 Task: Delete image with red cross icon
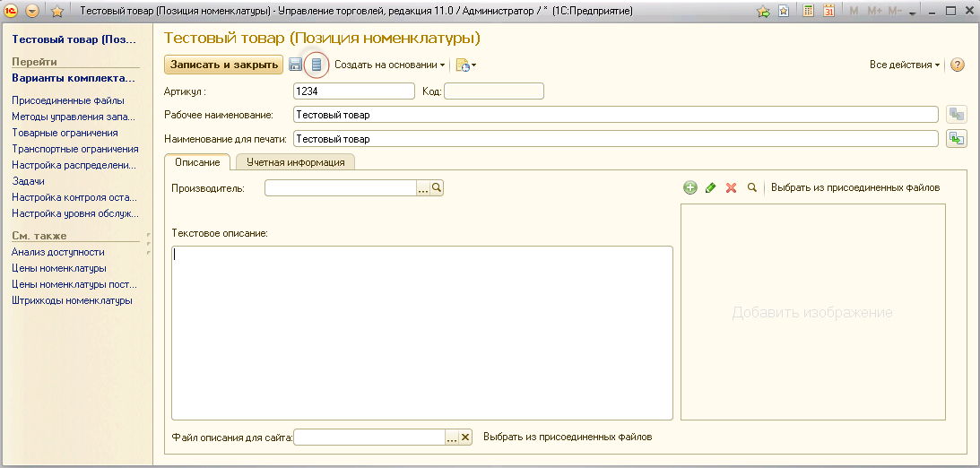click(x=731, y=187)
